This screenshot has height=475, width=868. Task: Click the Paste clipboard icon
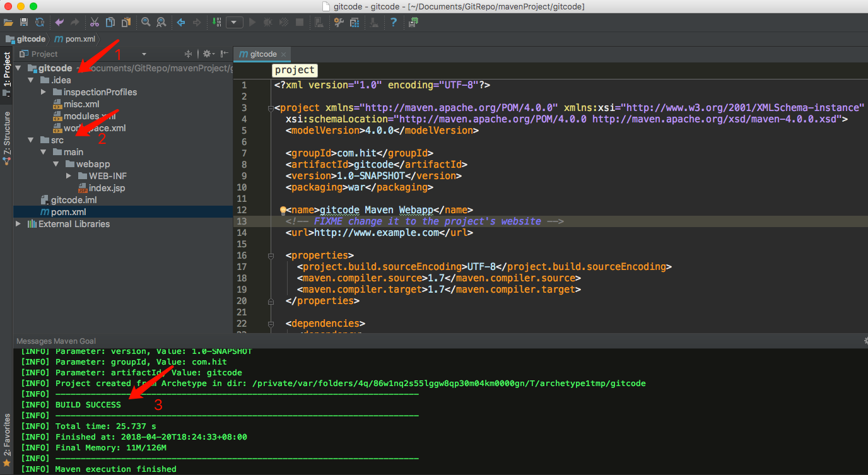click(x=126, y=22)
